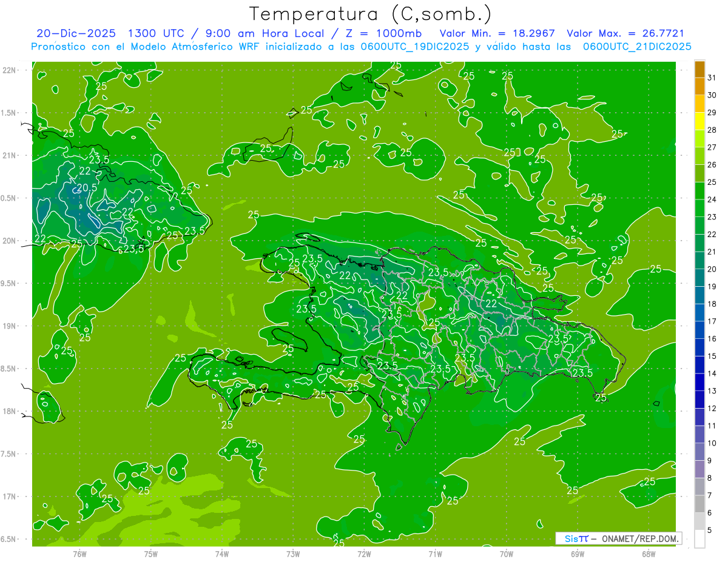Pick the purple swatch between 8 and 9

pos(699,469)
